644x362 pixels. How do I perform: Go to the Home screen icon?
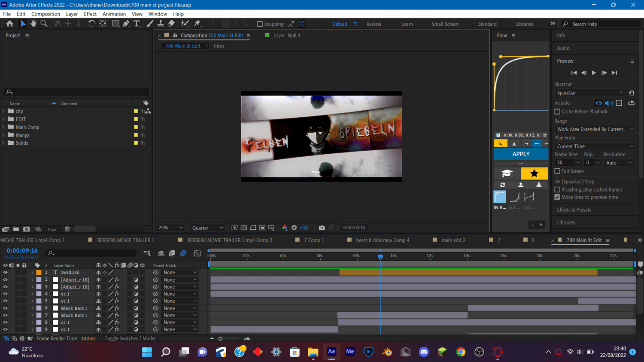9,24
